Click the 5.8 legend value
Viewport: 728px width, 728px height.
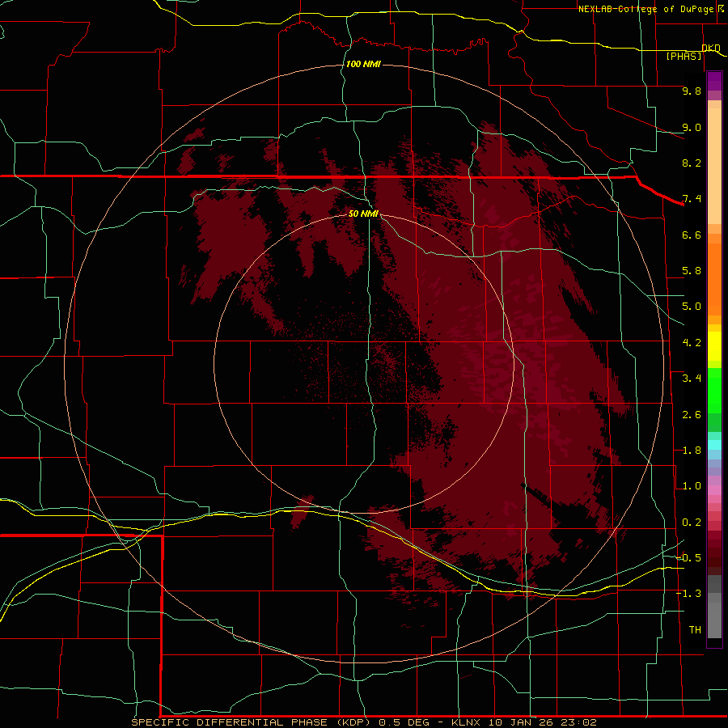coord(692,271)
